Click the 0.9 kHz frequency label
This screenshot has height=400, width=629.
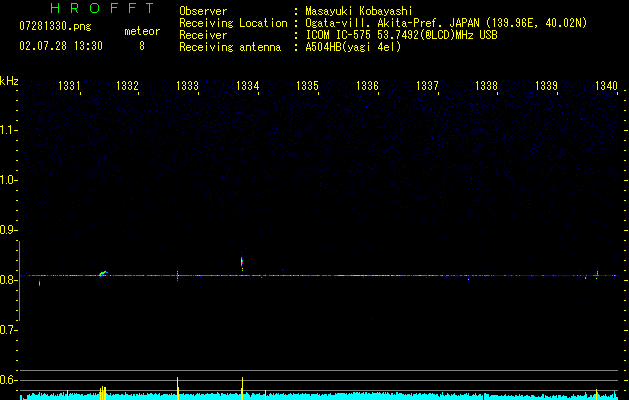click(x=8, y=230)
